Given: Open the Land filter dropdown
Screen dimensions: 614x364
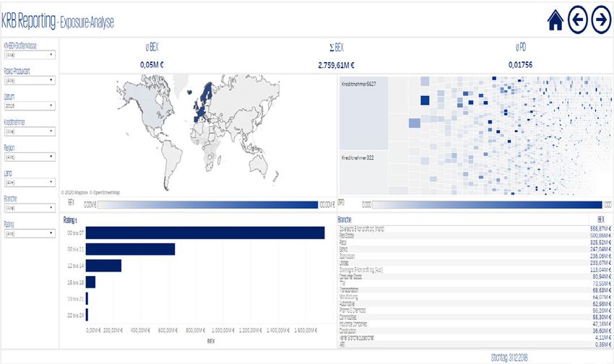Looking at the screenshot, I should (x=30, y=183).
